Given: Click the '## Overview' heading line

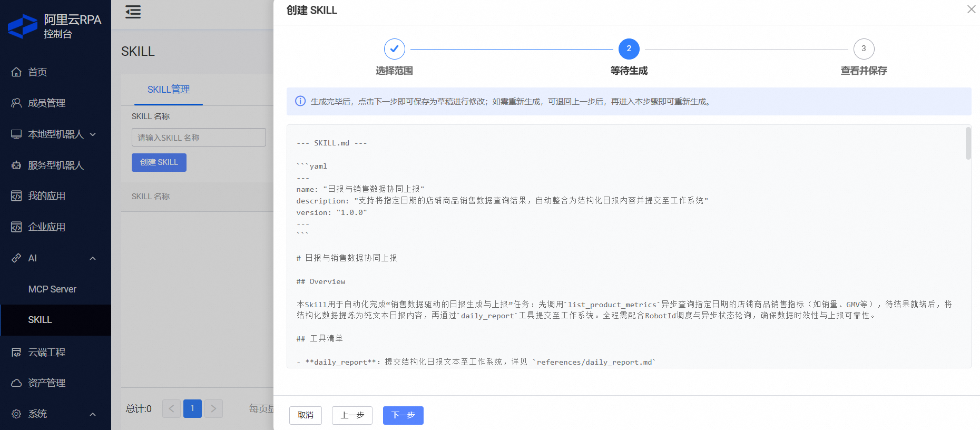Looking at the screenshot, I should pos(321,281).
